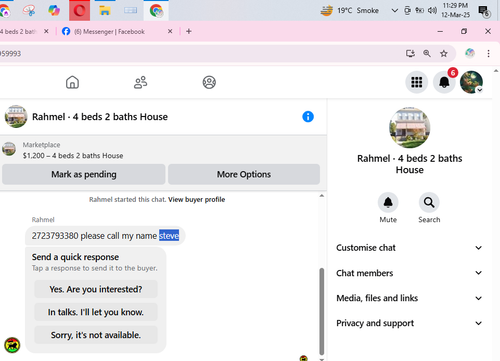Switch to the '4 beds 2 bath' tab

pyautogui.click(x=20, y=31)
